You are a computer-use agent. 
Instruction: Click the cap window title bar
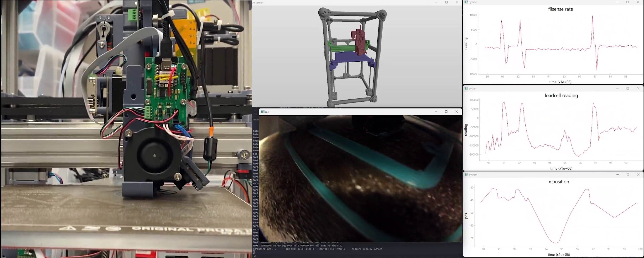pyautogui.click(x=350, y=112)
